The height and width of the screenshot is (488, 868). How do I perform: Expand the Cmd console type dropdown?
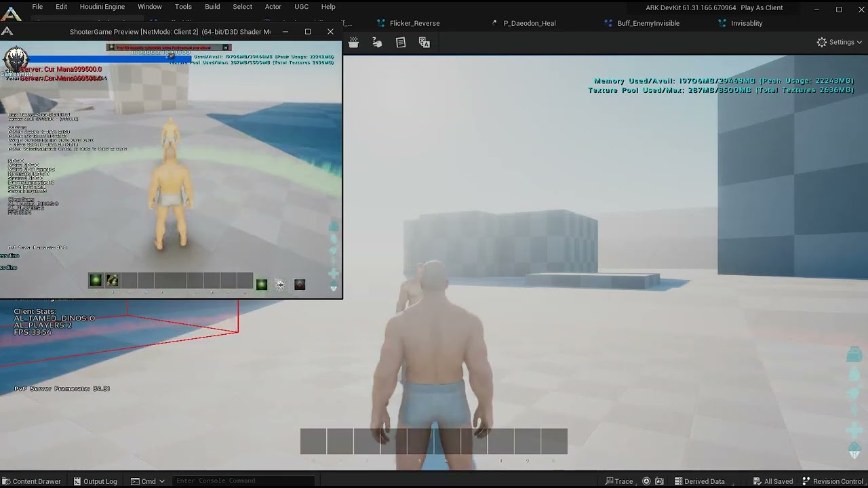pyautogui.click(x=147, y=481)
